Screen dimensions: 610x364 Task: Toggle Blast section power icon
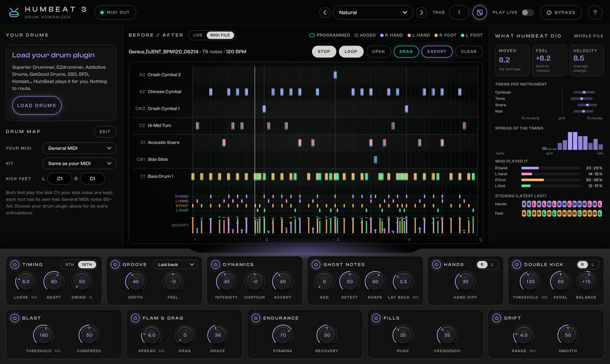coord(15,318)
